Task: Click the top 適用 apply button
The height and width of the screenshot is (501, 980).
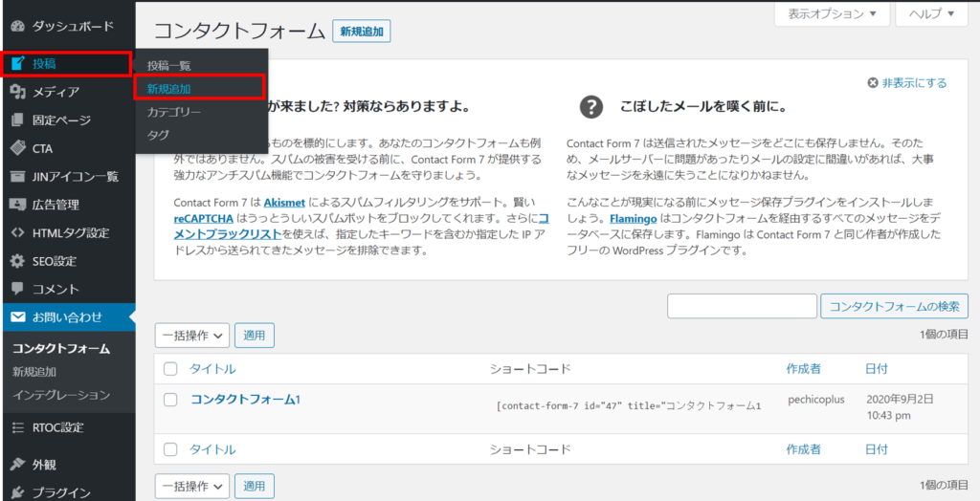Action: coord(255,336)
